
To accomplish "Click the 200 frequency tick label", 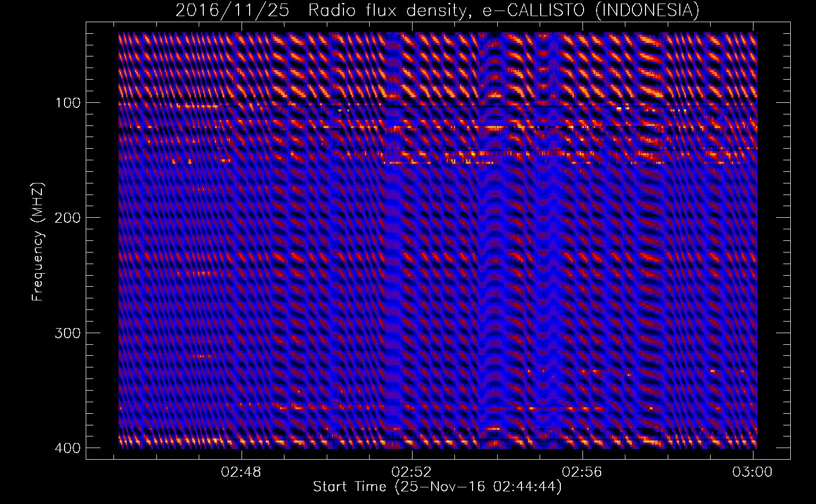I will click(67, 218).
